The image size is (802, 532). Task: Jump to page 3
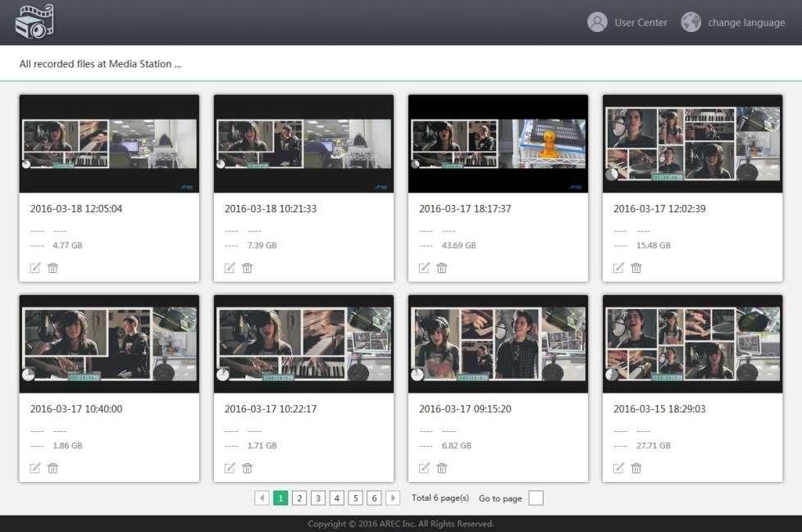coord(318,498)
